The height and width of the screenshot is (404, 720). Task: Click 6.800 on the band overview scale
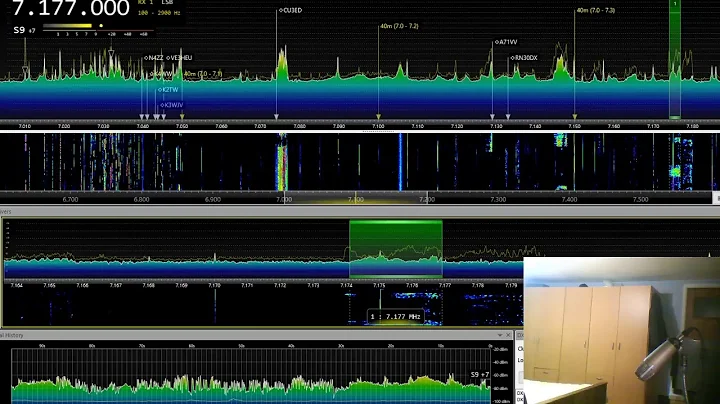pos(141,200)
